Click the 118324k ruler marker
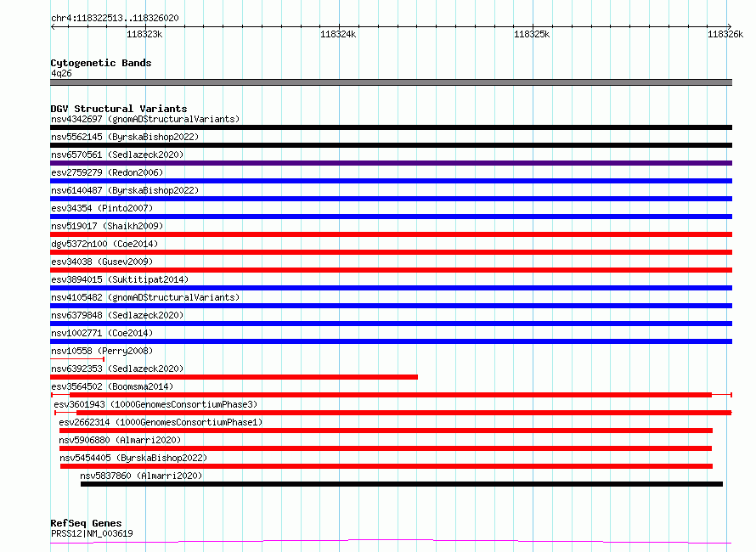Image resolution: width=756 pixels, height=552 pixels. point(338,34)
